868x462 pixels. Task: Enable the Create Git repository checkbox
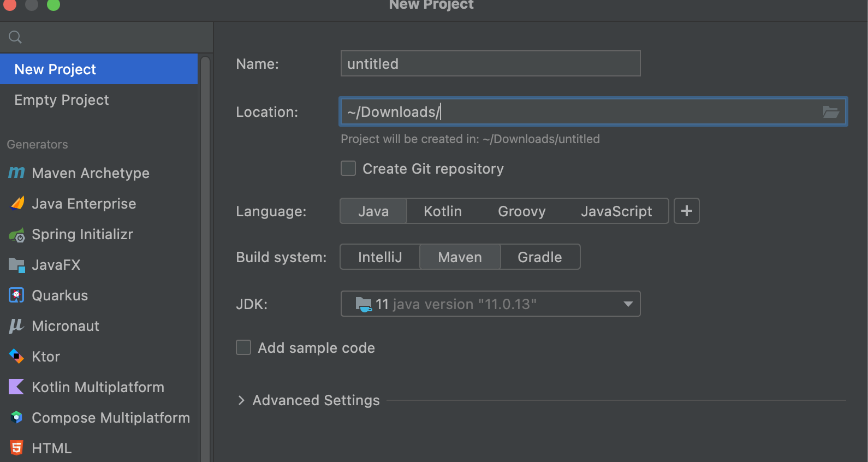coord(348,168)
